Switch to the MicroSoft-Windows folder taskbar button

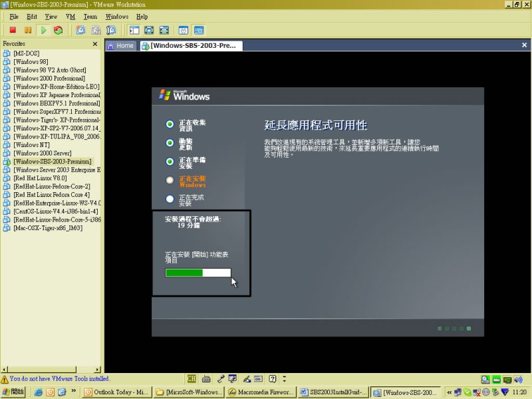(x=190, y=392)
